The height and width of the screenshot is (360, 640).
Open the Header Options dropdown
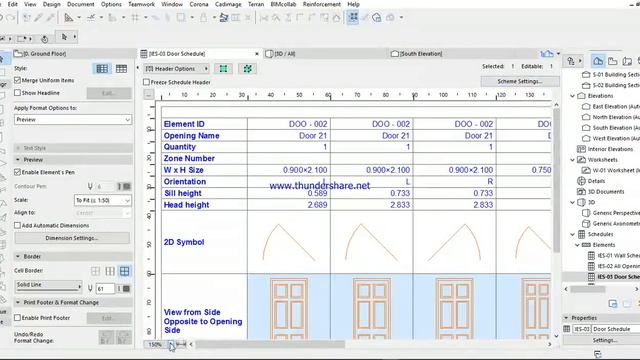[x=177, y=69]
